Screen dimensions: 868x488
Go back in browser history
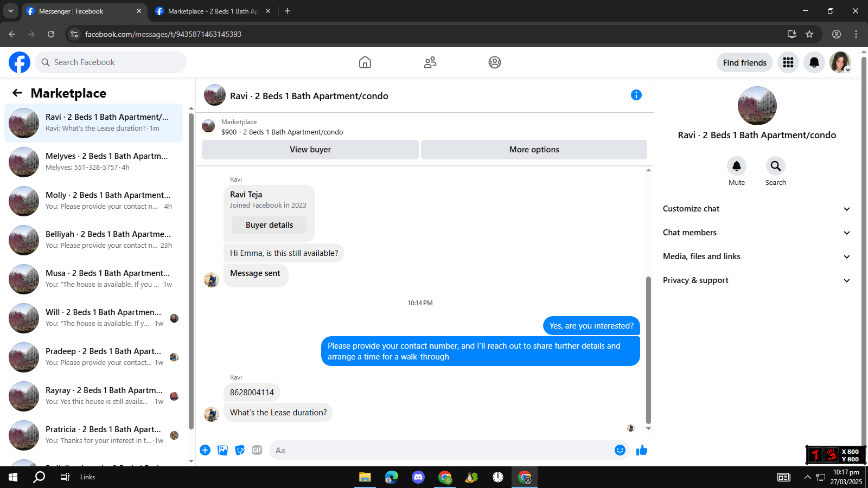(x=12, y=34)
